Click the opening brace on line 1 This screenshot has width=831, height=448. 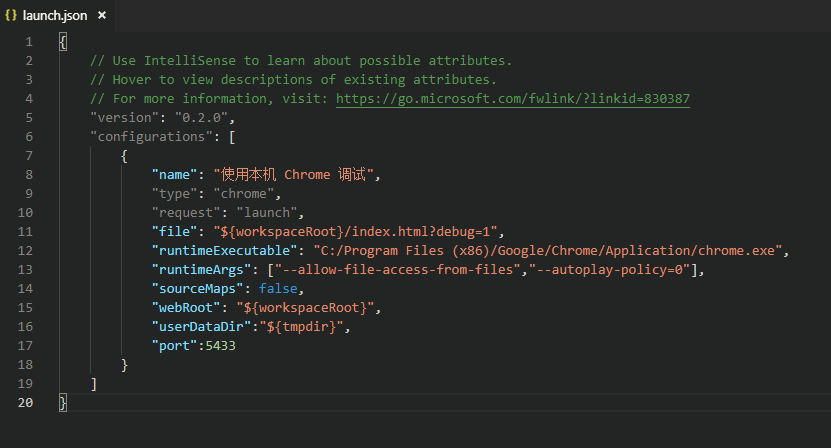(63, 42)
